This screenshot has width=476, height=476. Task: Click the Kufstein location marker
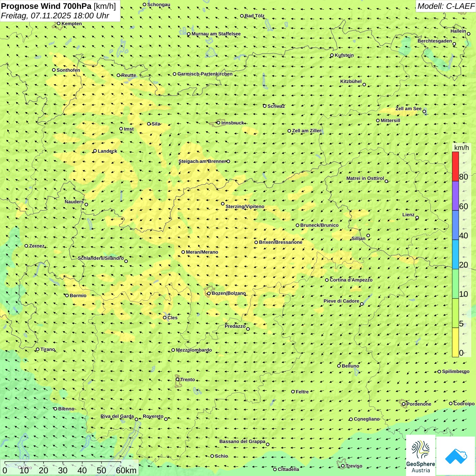coord(332,55)
